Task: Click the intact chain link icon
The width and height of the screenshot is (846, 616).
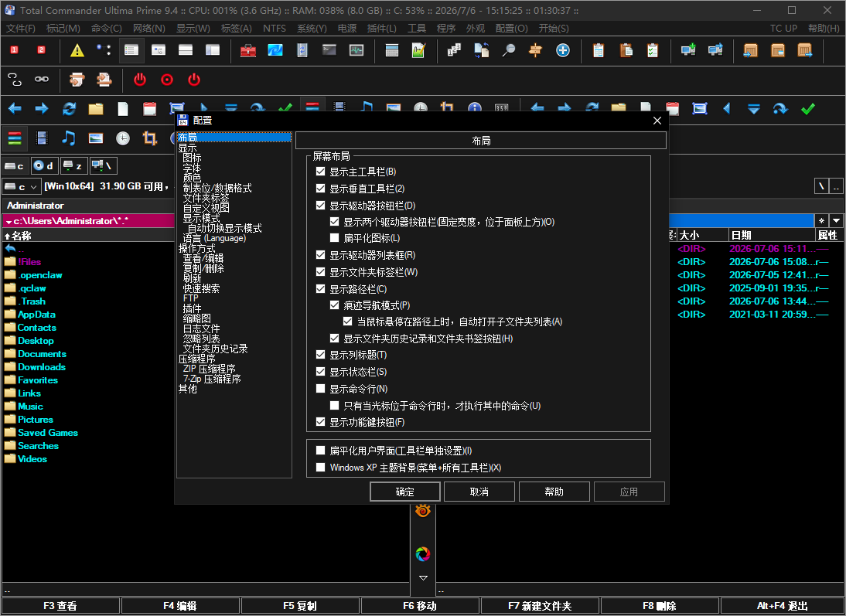Action: 42,80
